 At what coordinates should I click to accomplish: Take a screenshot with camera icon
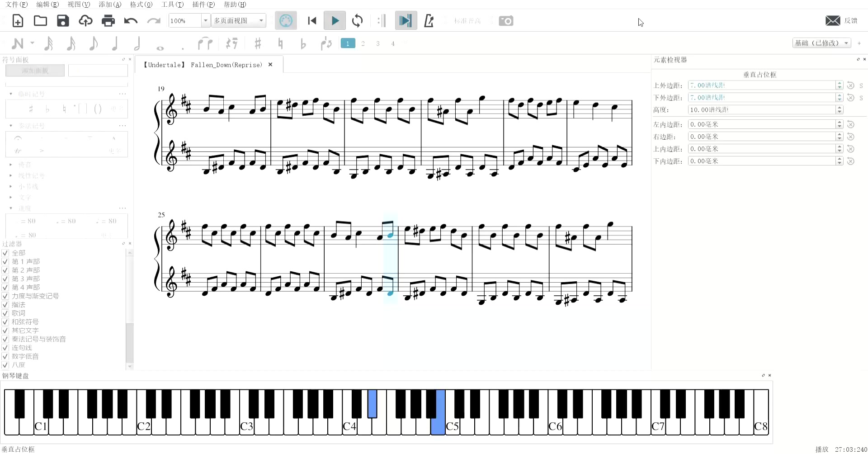506,21
